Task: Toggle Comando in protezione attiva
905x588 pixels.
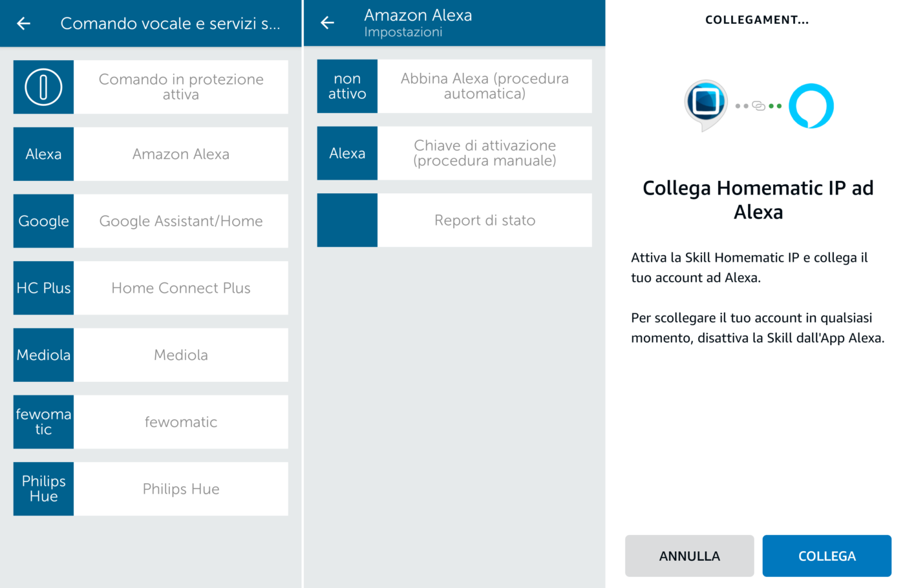Action: 181,87
